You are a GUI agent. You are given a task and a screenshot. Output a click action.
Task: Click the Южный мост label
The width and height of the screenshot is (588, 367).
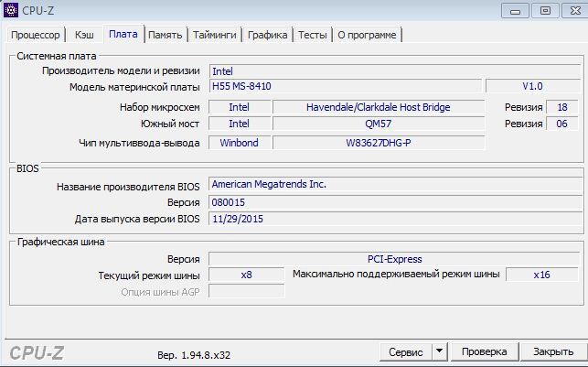point(170,124)
